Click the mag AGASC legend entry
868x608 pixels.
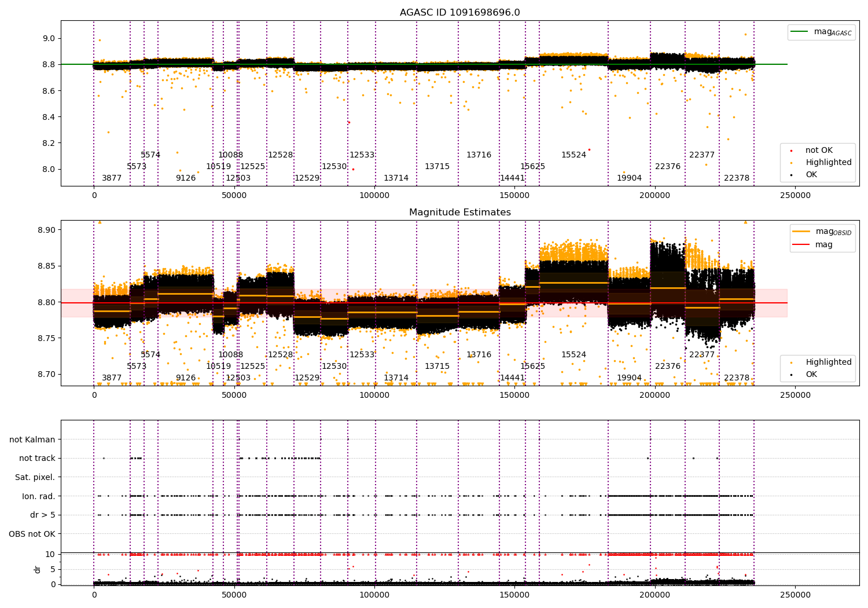821,32
